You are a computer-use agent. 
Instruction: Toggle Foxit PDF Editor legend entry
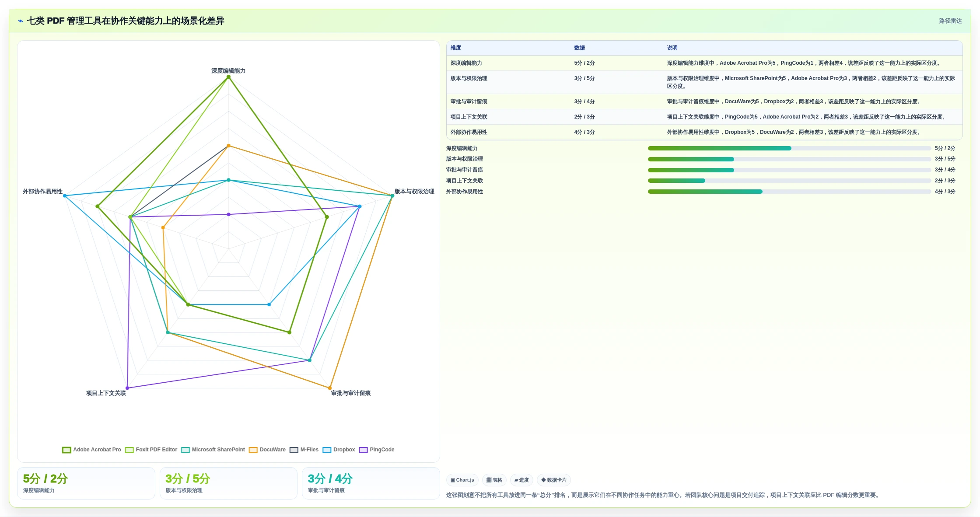click(x=151, y=450)
